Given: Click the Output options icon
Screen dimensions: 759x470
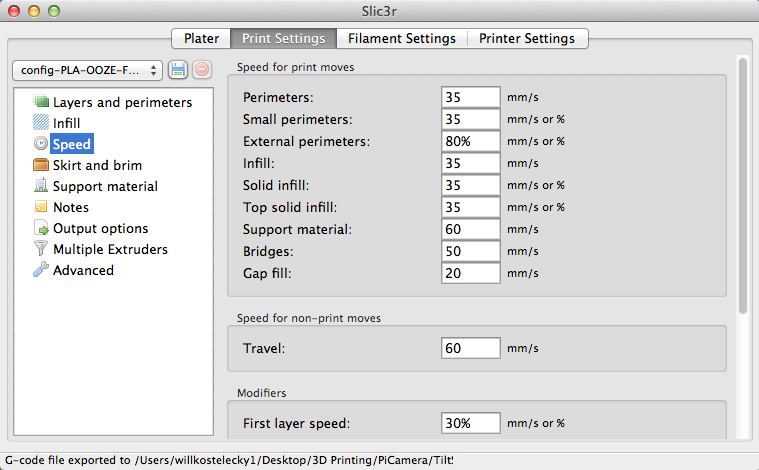Looking at the screenshot, I should pyautogui.click(x=41, y=228).
